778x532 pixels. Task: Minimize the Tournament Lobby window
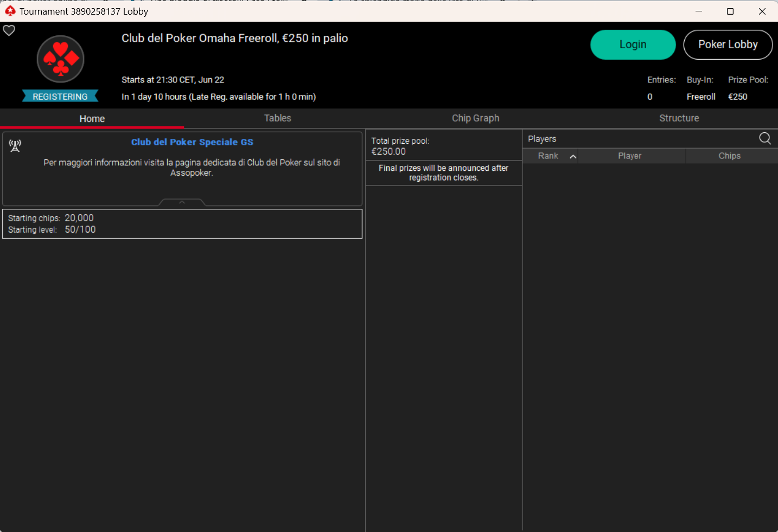coord(699,11)
